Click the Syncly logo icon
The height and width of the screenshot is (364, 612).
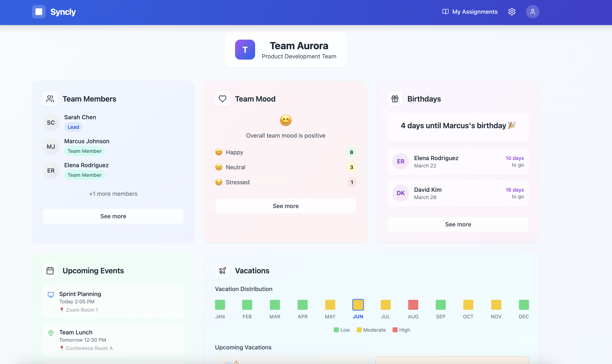pyautogui.click(x=39, y=11)
